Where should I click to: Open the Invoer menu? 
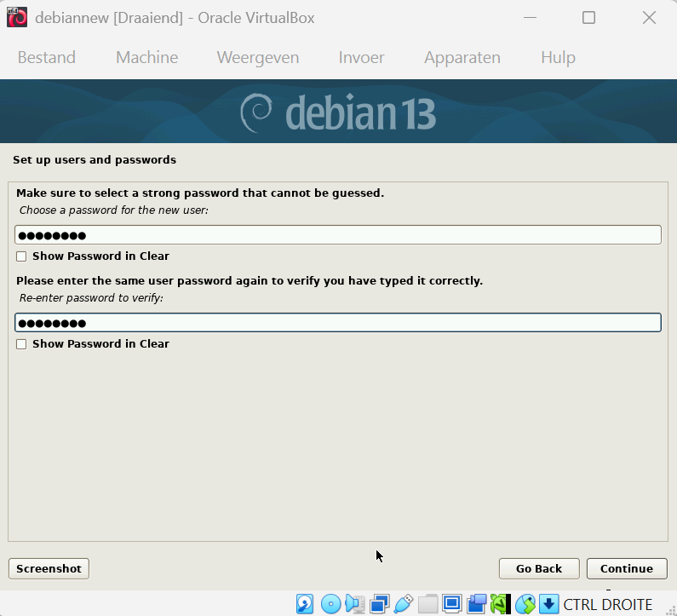pos(361,57)
